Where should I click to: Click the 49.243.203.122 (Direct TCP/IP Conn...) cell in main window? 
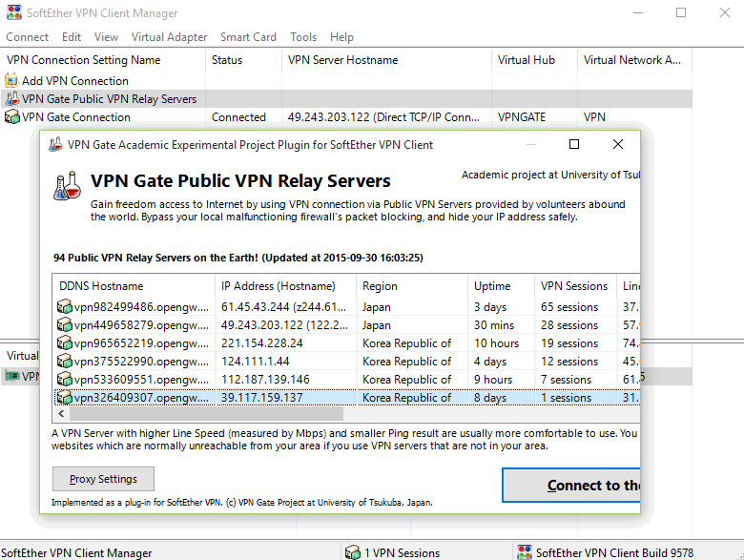[x=383, y=116]
